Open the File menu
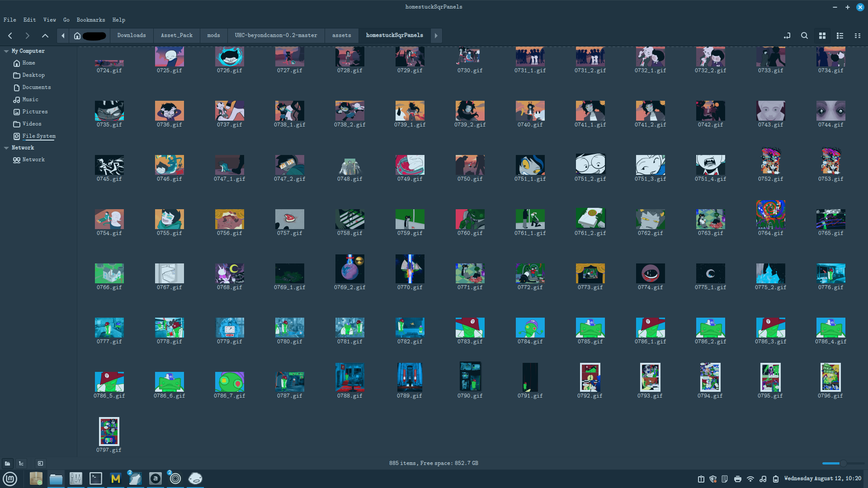The image size is (868, 488). [10, 20]
